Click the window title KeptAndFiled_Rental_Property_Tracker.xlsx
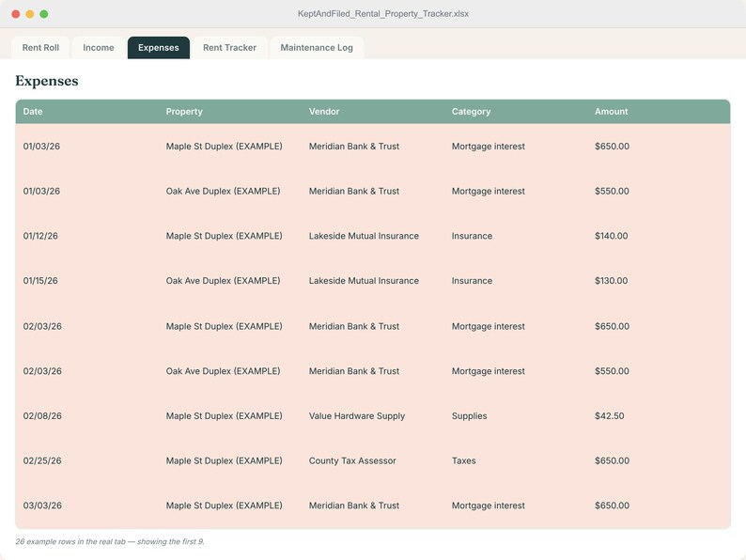The width and height of the screenshot is (746, 560). [x=383, y=14]
